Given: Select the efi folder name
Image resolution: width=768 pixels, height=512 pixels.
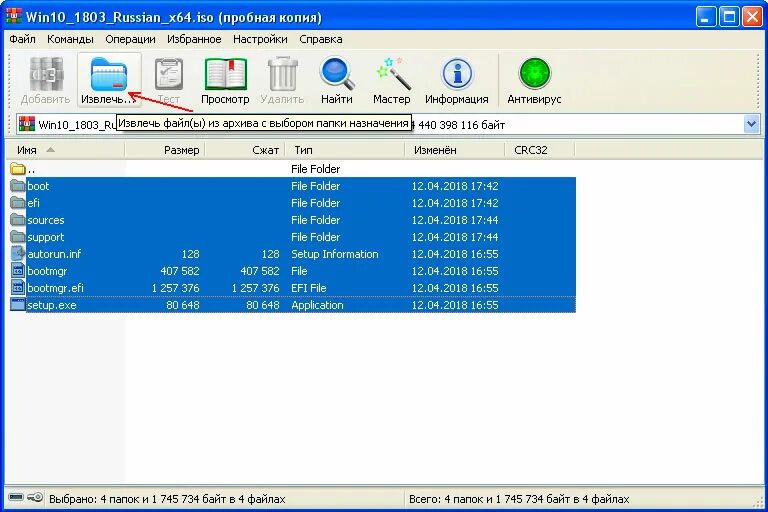Looking at the screenshot, I should pyautogui.click(x=33, y=203).
